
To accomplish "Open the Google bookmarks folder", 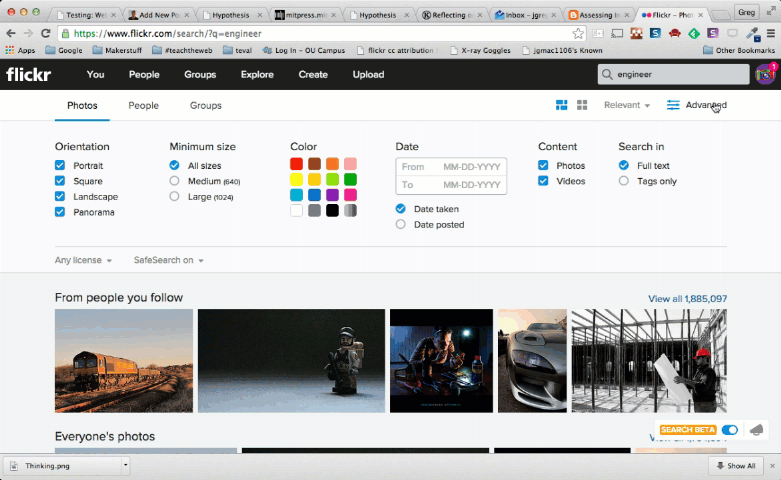I will [x=64, y=50].
